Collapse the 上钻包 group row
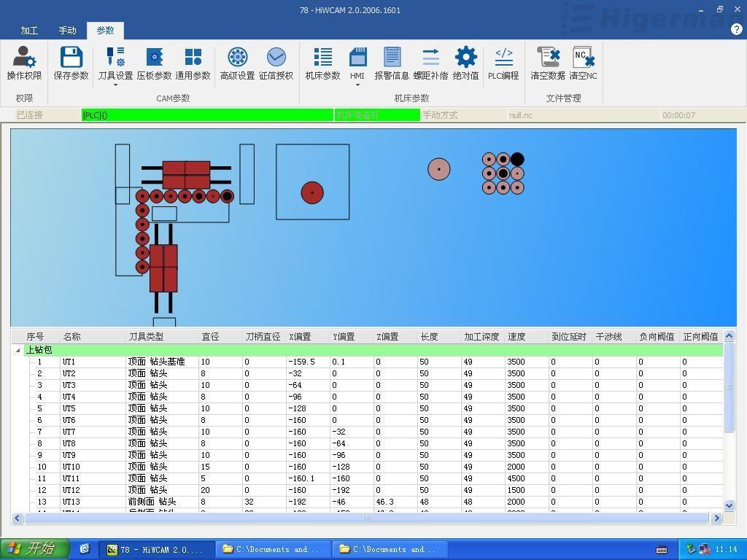 pyautogui.click(x=18, y=350)
